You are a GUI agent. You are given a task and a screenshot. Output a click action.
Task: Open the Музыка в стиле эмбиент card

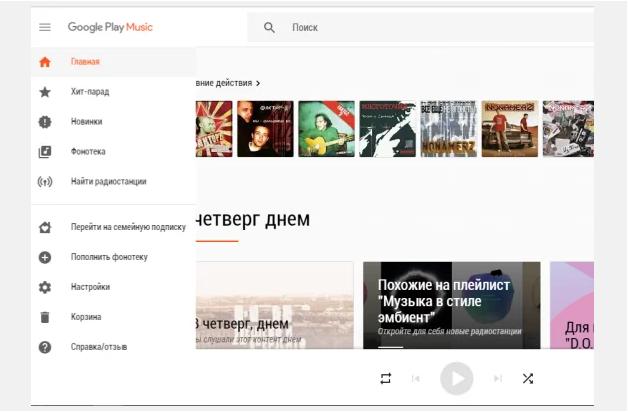(451, 304)
